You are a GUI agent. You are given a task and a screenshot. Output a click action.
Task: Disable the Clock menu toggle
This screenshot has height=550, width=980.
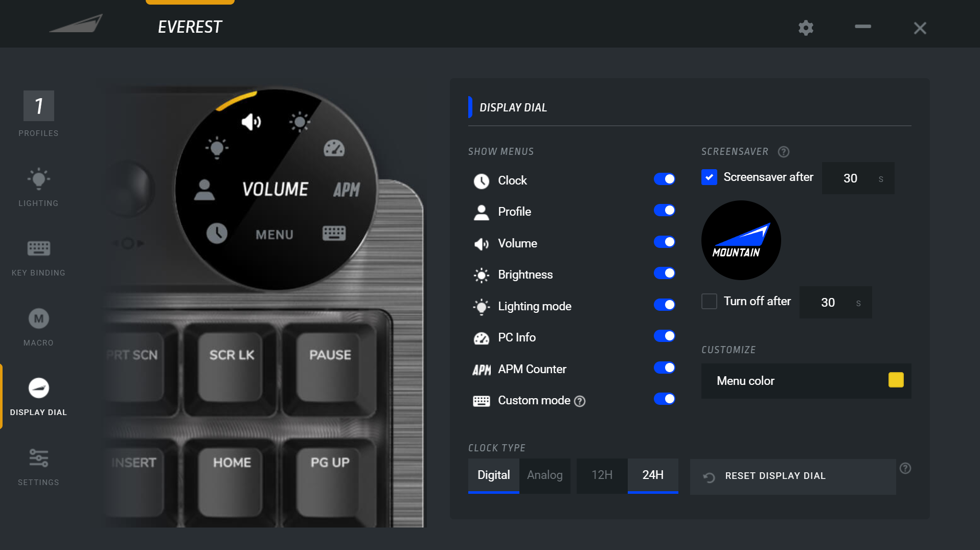click(x=664, y=179)
